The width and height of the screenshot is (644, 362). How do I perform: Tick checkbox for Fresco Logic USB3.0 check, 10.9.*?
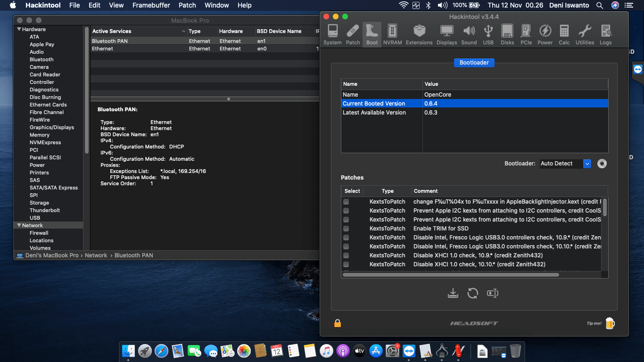(x=346, y=238)
